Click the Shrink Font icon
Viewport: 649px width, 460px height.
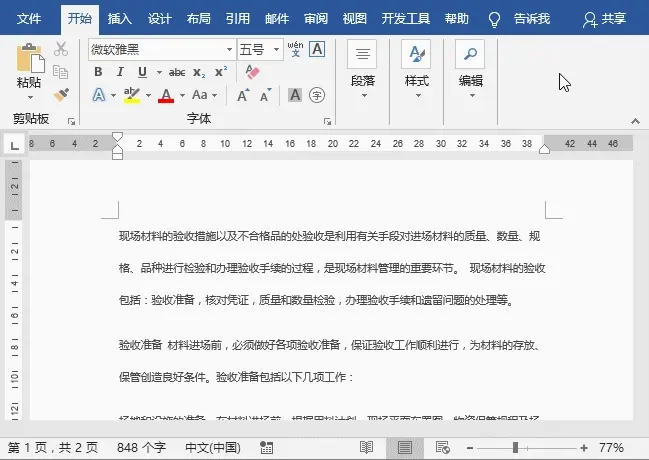click(265, 95)
